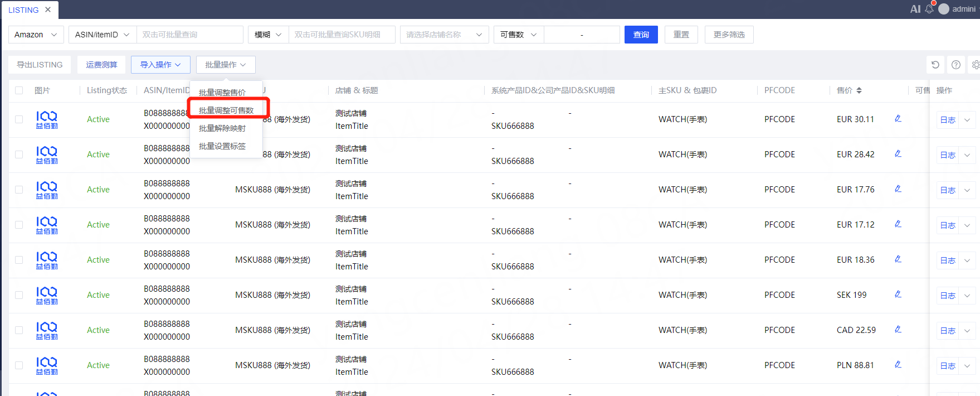
Task: Click the AI assistant icon
Action: (915, 9)
